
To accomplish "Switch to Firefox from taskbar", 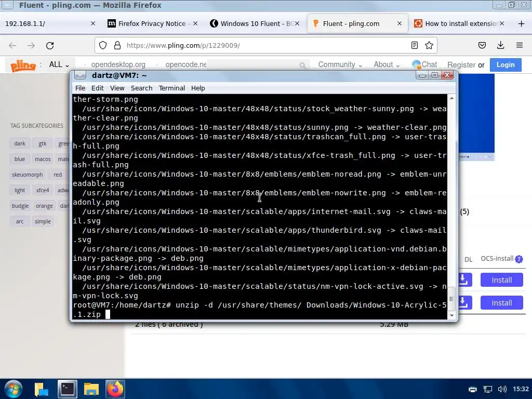I will click(x=115, y=389).
